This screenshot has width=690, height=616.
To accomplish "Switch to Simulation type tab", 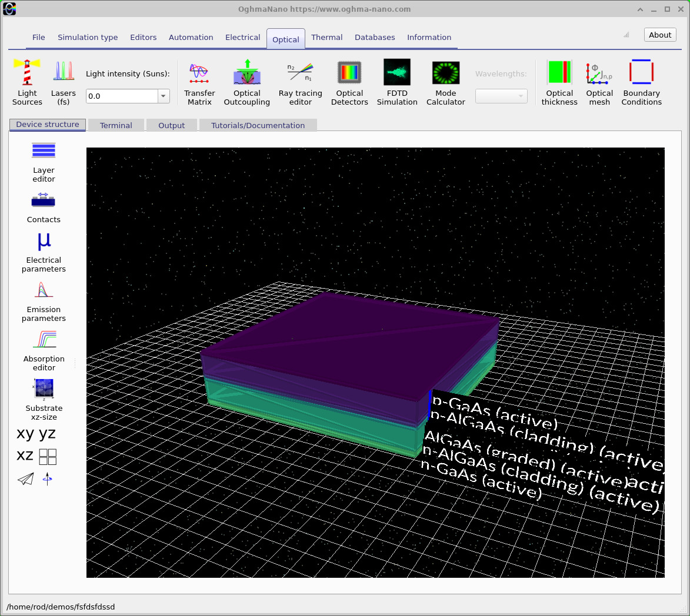I will (x=88, y=38).
